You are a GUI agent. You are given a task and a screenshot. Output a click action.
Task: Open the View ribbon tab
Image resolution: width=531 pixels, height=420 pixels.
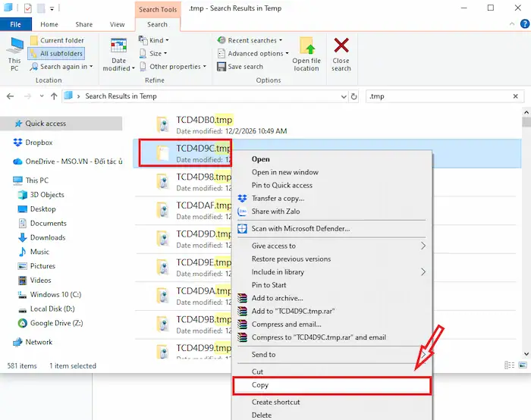[x=117, y=24]
